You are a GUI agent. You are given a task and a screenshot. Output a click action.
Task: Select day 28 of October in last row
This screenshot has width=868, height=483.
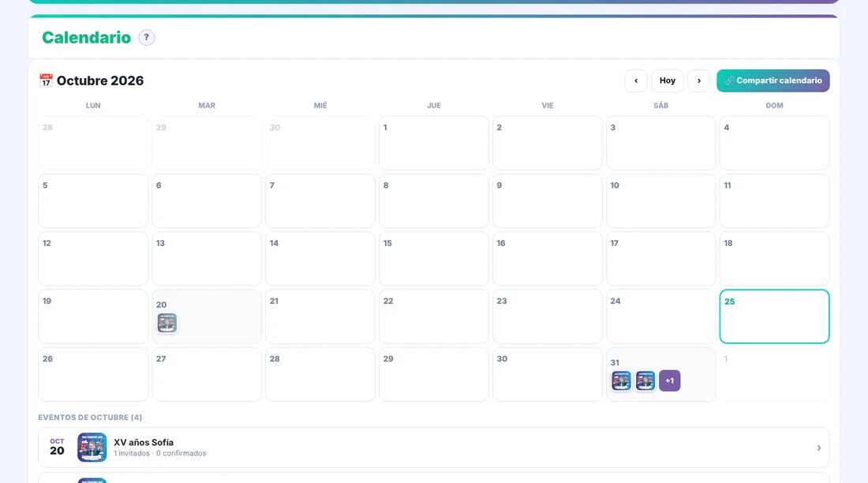coord(320,374)
